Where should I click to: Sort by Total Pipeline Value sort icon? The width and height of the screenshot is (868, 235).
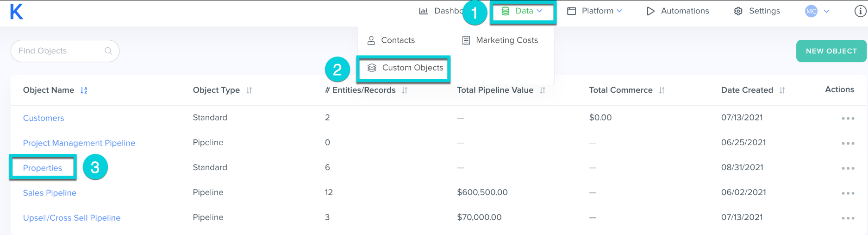(x=543, y=90)
